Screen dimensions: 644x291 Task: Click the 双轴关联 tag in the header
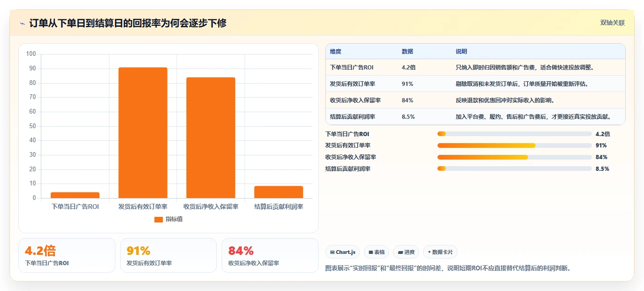pos(613,23)
